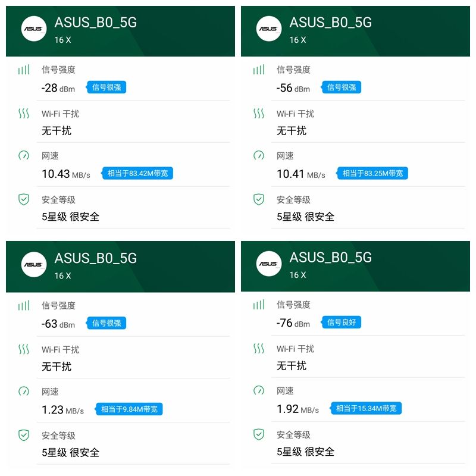Click speed gauge icon beside 1.23 MB/s
Screen dimensions: 476x476
coord(24,392)
